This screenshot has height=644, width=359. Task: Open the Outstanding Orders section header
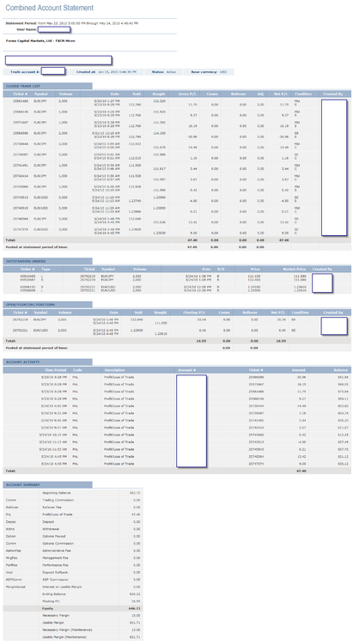coord(47,261)
